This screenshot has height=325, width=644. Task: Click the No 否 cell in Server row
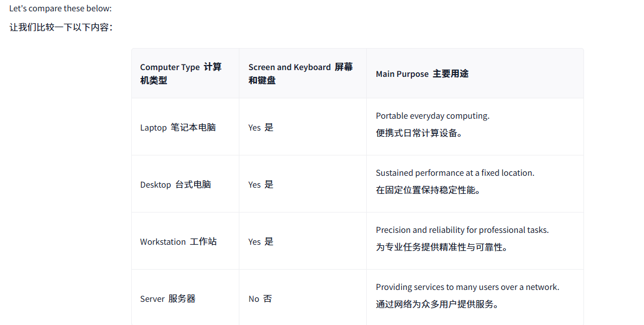pos(303,298)
